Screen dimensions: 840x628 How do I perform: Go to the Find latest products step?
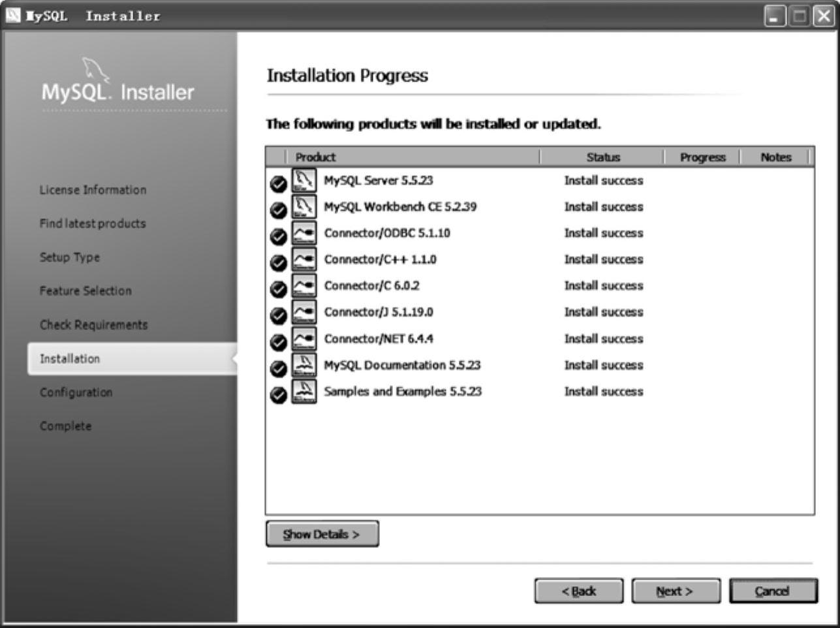click(x=93, y=223)
